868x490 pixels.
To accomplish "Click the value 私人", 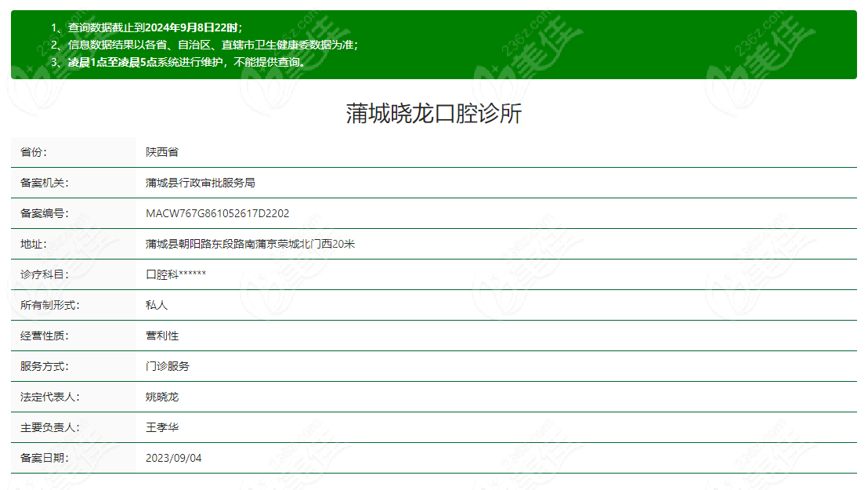I will tap(157, 305).
